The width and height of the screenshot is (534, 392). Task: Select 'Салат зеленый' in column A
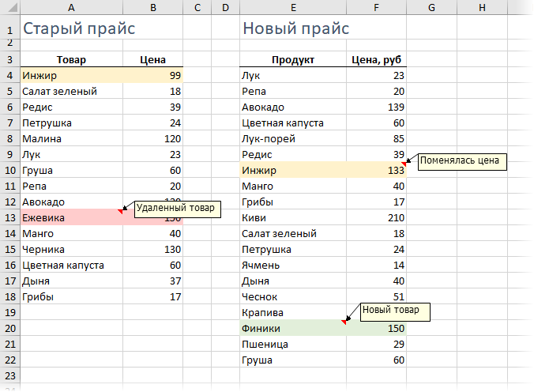72,91
